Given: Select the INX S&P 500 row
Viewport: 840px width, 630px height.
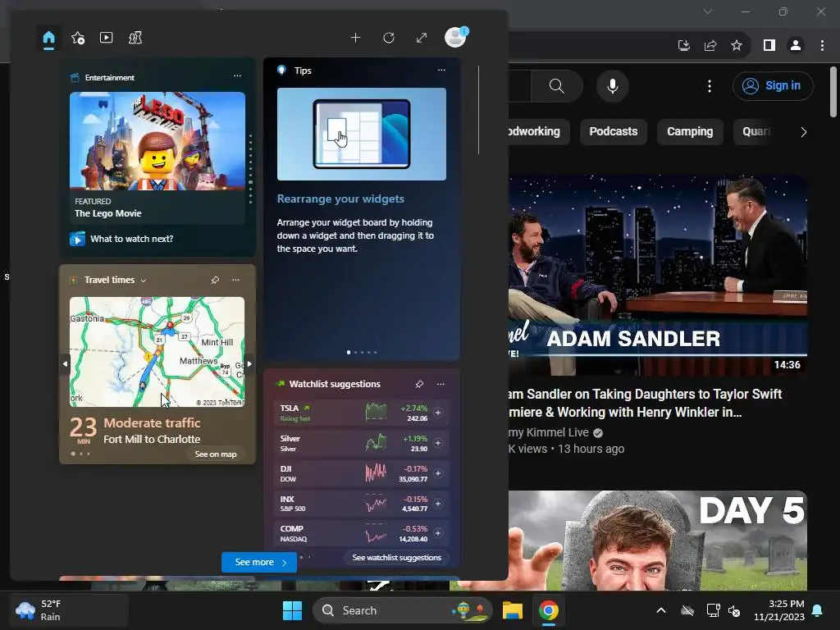Looking at the screenshot, I should (x=362, y=504).
